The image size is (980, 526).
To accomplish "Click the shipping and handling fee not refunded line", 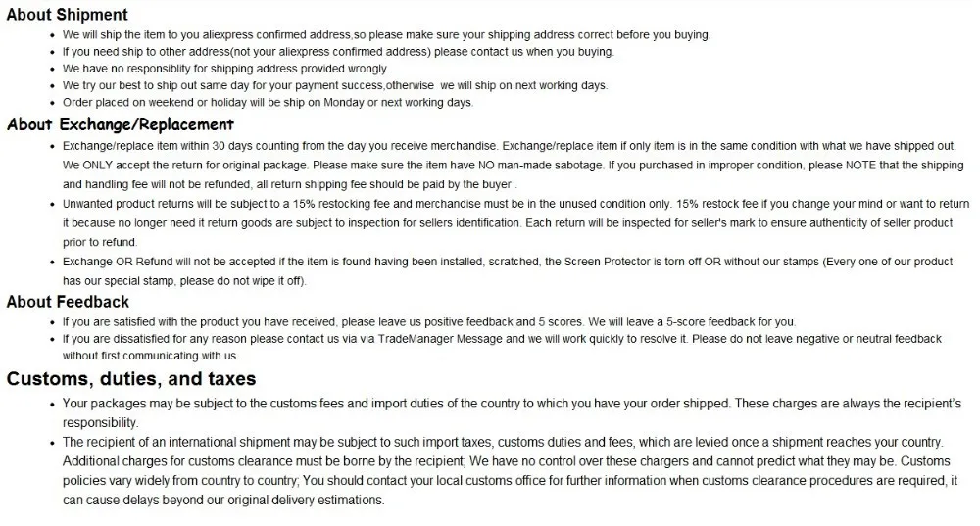I will coord(289,185).
